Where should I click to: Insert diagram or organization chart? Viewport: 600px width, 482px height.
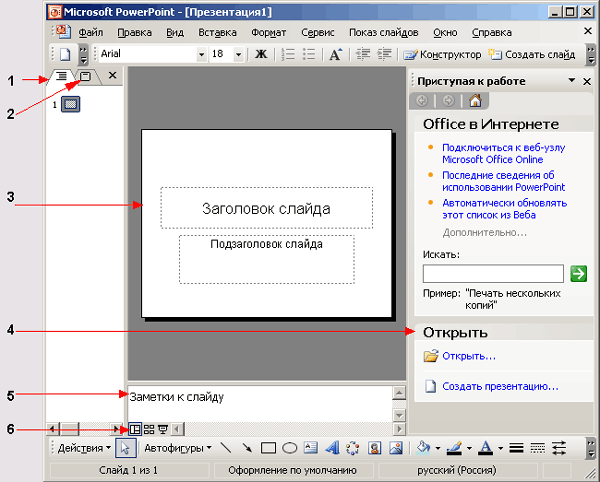(353, 448)
